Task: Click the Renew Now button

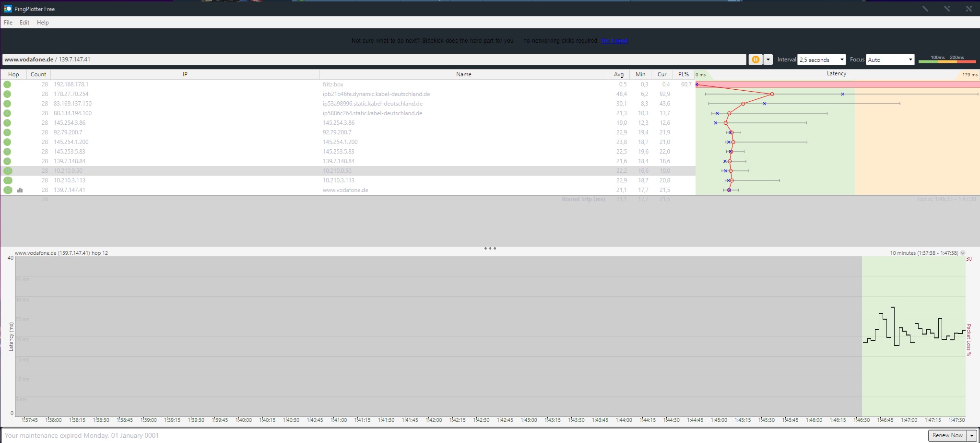Action: [947, 435]
